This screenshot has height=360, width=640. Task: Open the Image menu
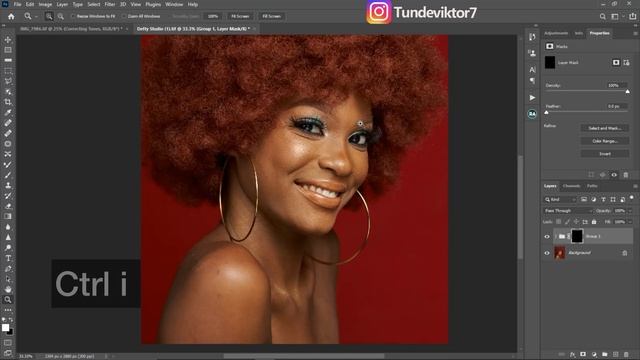point(45,4)
